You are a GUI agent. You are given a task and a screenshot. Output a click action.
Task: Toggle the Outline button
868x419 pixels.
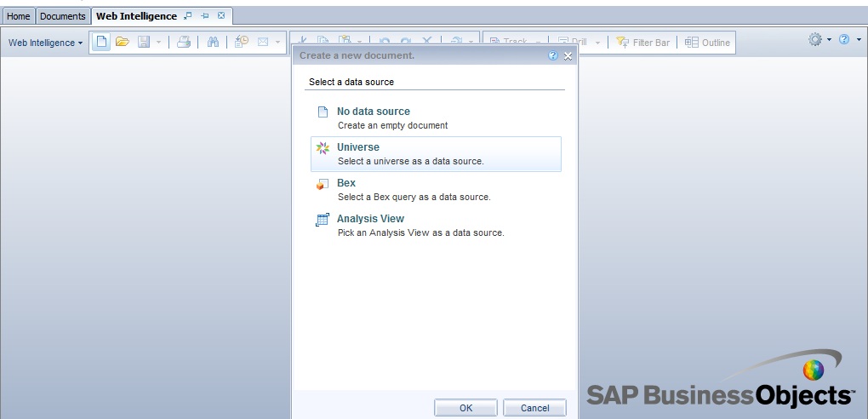707,42
